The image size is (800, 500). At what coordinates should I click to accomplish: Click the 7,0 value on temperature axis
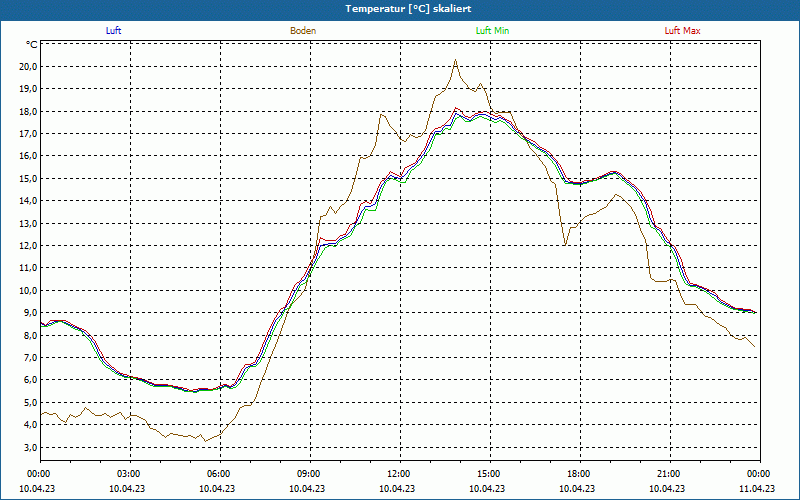30,358
